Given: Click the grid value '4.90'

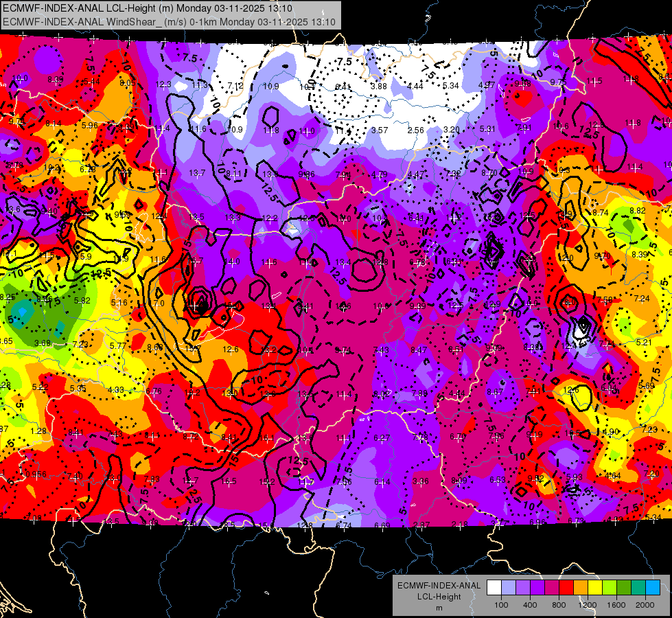Looking at the screenshot, I should coord(611,431).
